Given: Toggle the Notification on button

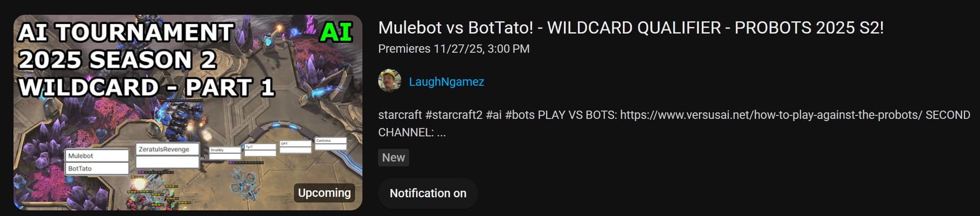Looking at the screenshot, I should click(428, 194).
